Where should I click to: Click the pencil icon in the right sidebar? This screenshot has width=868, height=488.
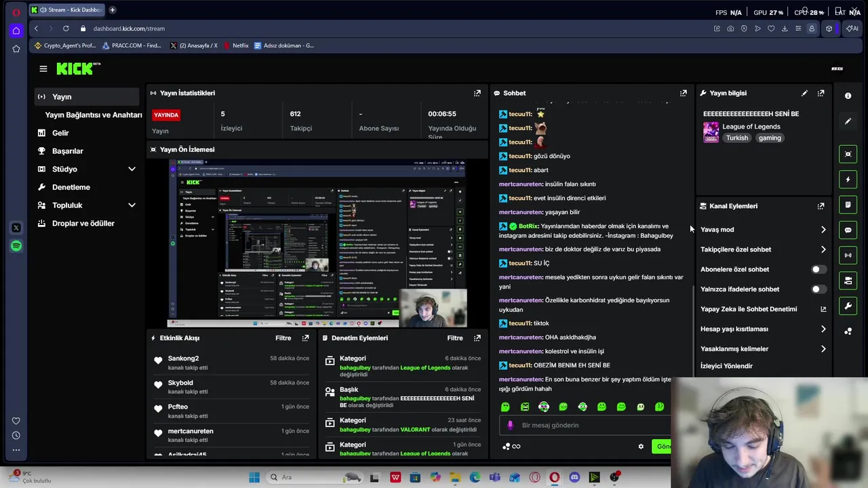click(848, 121)
